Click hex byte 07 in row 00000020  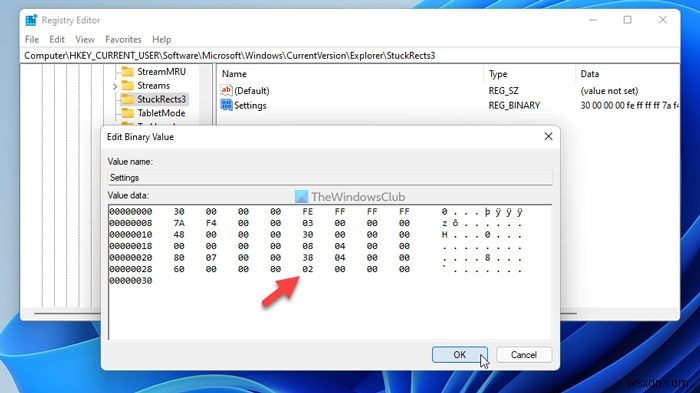tap(211, 258)
